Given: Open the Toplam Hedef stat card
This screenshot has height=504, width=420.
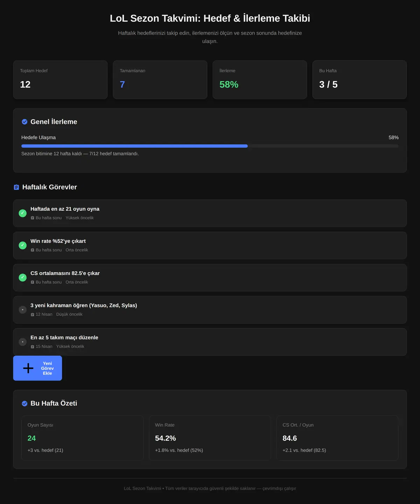Looking at the screenshot, I should coord(60,80).
